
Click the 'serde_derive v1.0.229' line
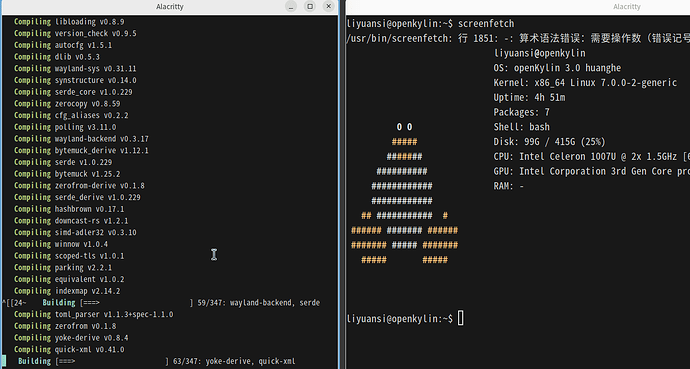pyautogui.click(x=77, y=197)
